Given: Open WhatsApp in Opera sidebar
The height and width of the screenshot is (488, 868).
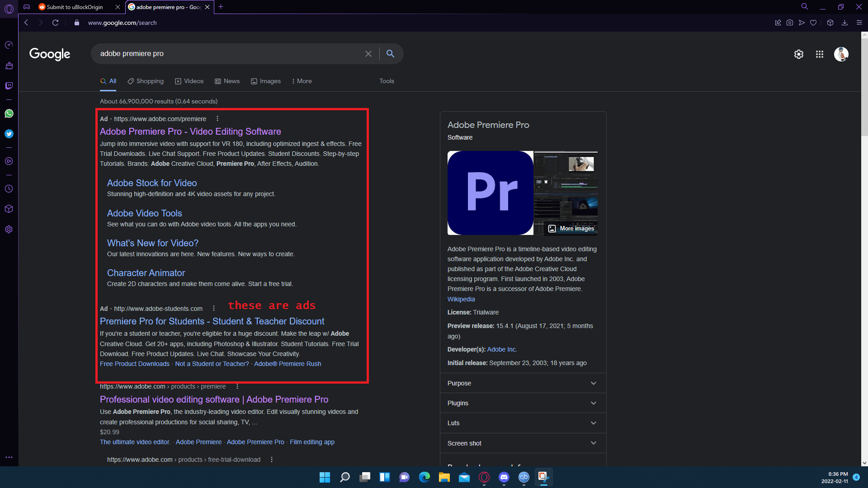Looking at the screenshot, I should click(x=9, y=113).
